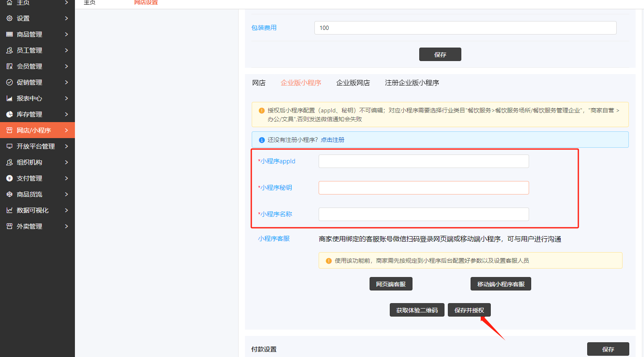644x357 pixels.
Task: Open the 注册企业版小程序 tab
Action: 412,83
